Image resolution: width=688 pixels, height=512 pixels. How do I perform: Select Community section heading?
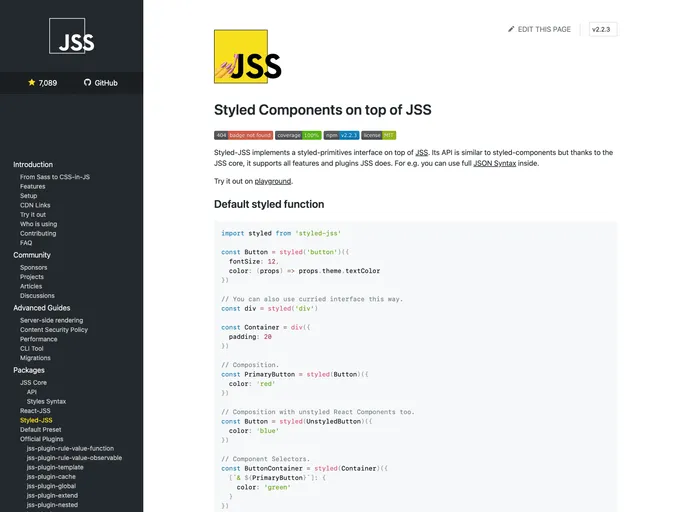[32, 255]
